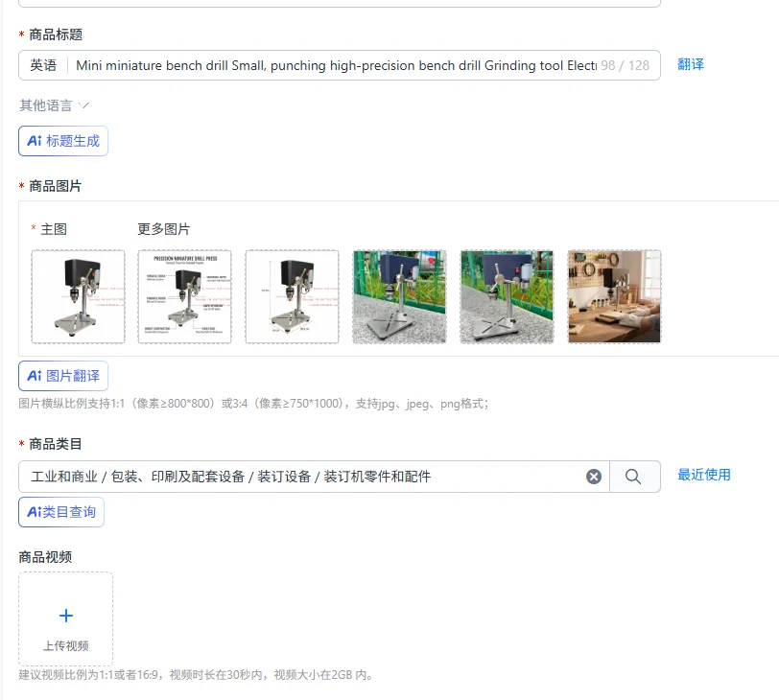Clear the product category field
Screen dimensions: 779x700
click(x=594, y=477)
